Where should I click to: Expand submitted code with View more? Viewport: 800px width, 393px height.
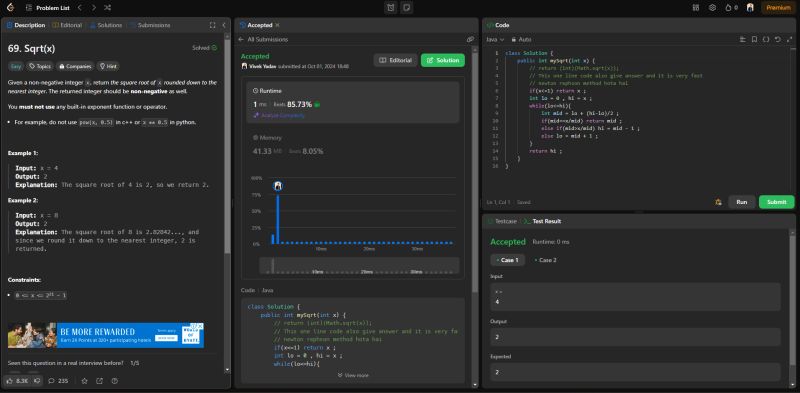point(353,375)
